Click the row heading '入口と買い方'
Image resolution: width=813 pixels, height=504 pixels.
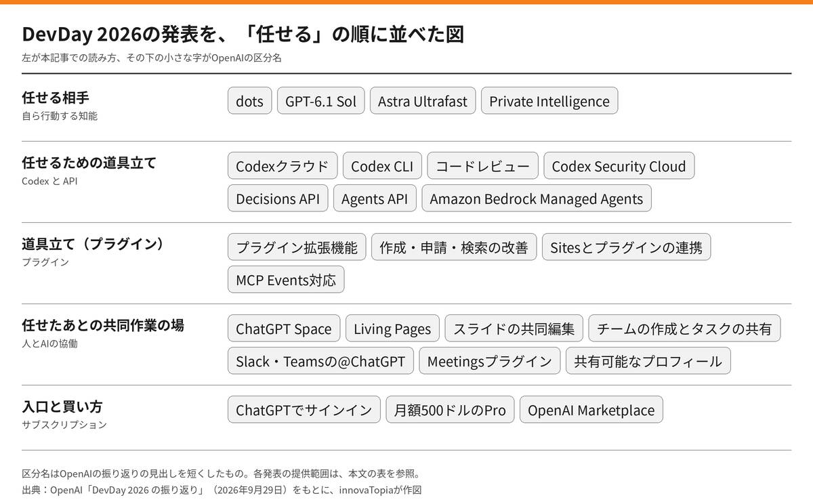coord(62,406)
